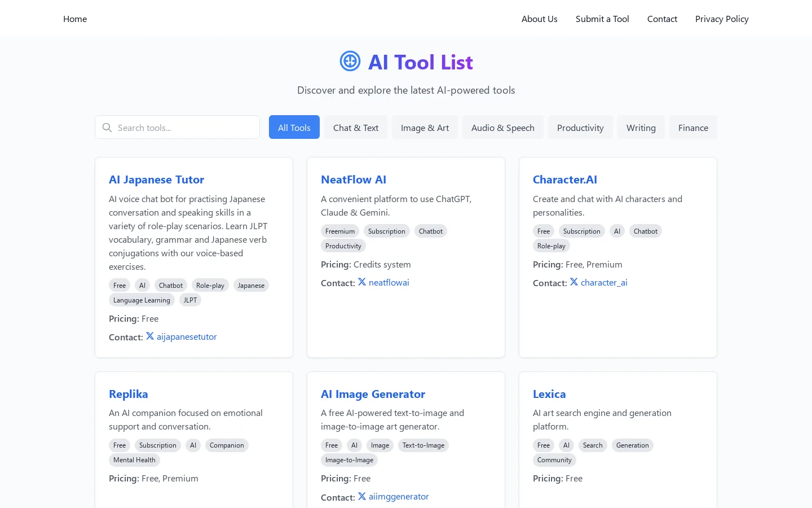Screen dimensions: 812x508
Task: Click the Companion tag on Replika
Action: [227, 445]
